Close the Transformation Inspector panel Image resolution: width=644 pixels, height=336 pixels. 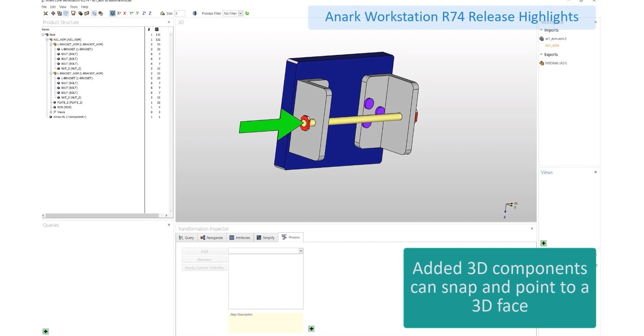click(x=532, y=229)
